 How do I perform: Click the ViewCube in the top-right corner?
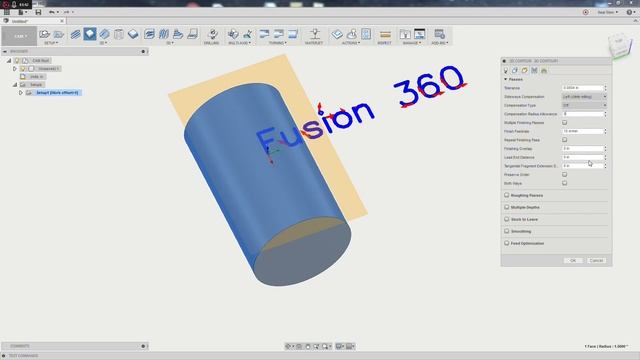click(619, 47)
